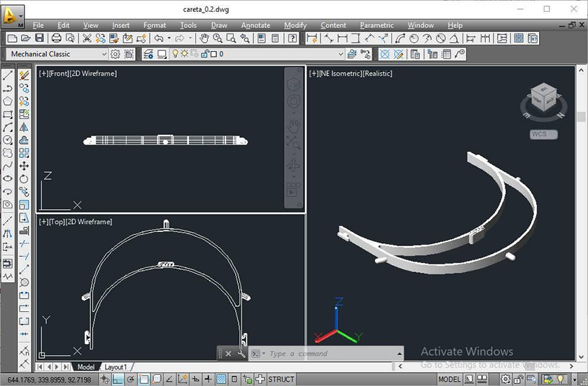Select the Circle draw tool
Screen dimensions: 588x386
[x=8, y=140]
